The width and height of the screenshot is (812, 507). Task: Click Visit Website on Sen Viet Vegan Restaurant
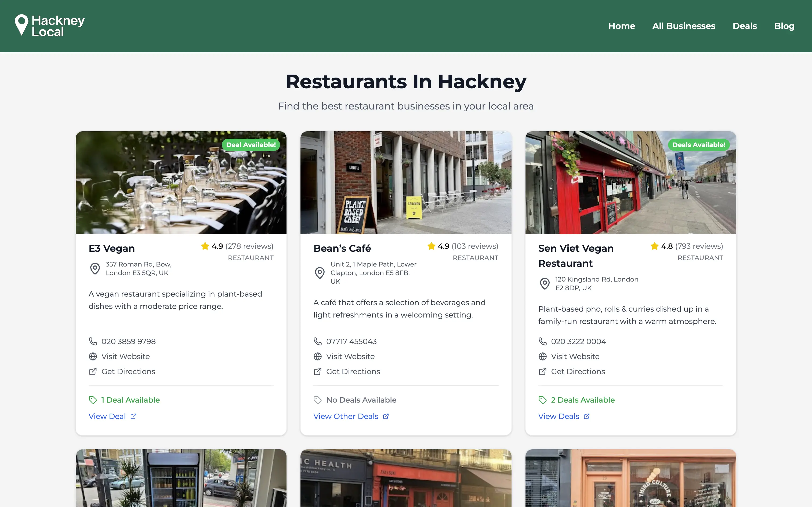pyautogui.click(x=575, y=356)
